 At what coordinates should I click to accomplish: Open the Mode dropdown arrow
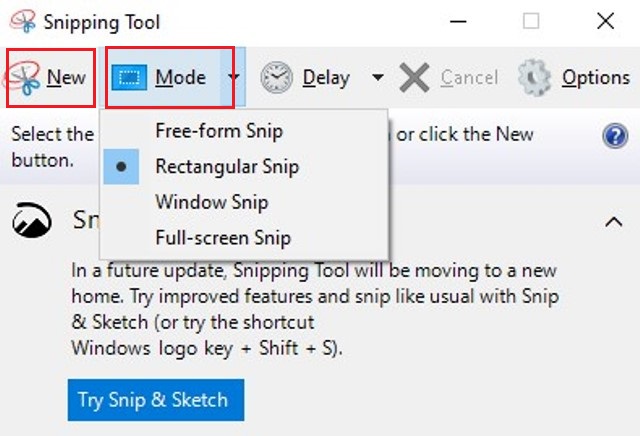233,77
